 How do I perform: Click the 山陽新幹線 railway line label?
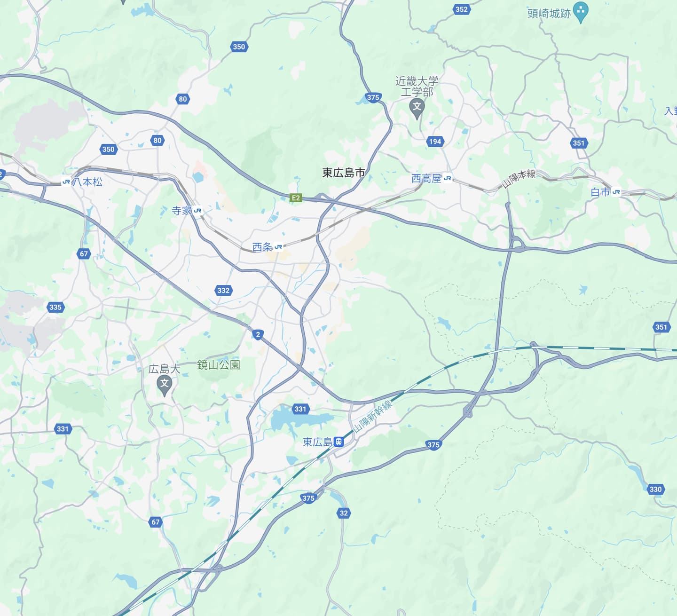click(372, 417)
